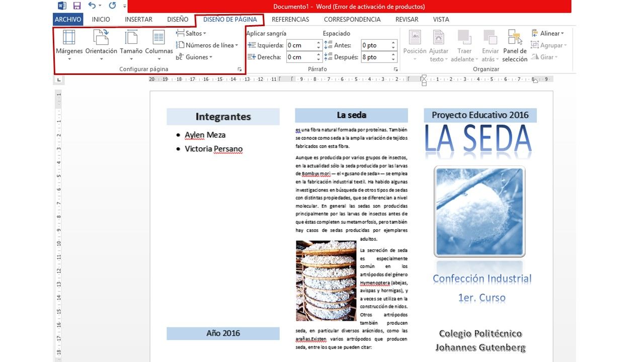Image resolution: width=644 pixels, height=362 pixels.
Task: Click the Columnas layout icon
Action: click(x=158, y=38)
